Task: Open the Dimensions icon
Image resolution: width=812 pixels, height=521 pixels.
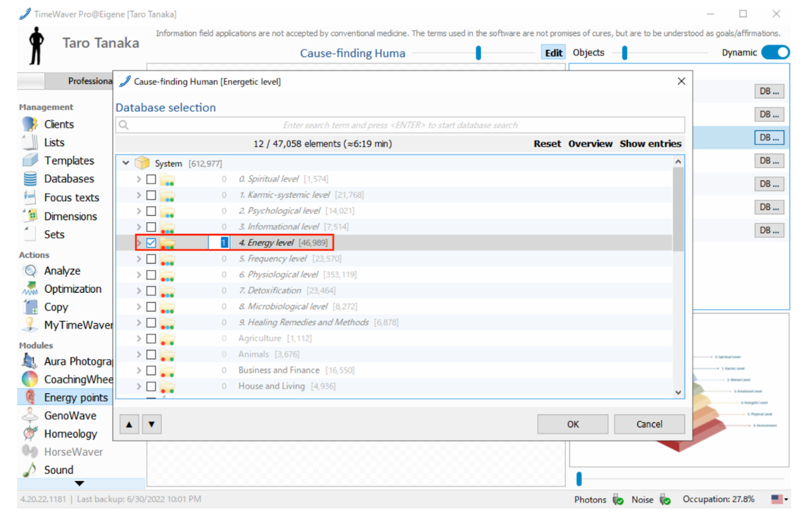Action: pyautogui.click(x=30, y=216)
